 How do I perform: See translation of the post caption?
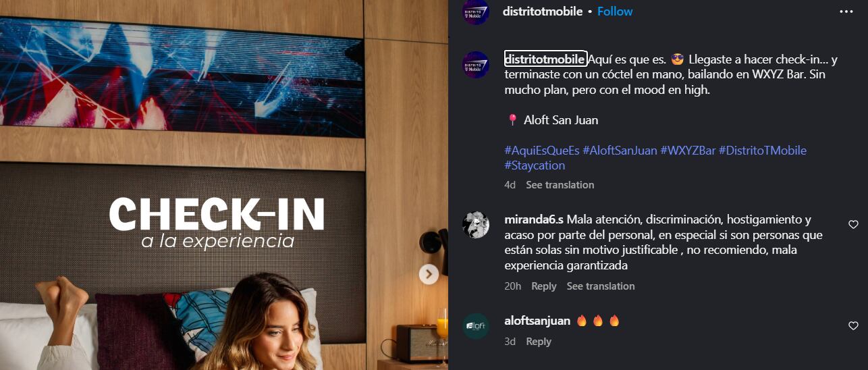[x=560, y=185]
